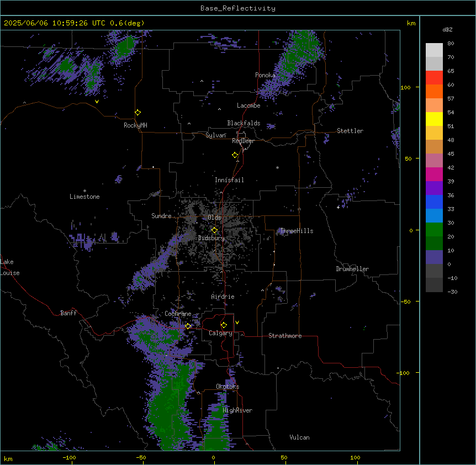The height and width of the screenshot is (465, 476).
Task: Select the orange 60-57 dBZ legend color
Action: coord(434,91)
